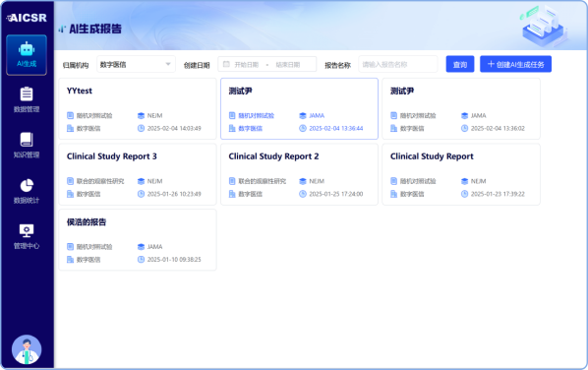Screen dimensions: 588x370
Task: Open 数据管理 clipboard icon in sidebar
Action: coord(27,93)
